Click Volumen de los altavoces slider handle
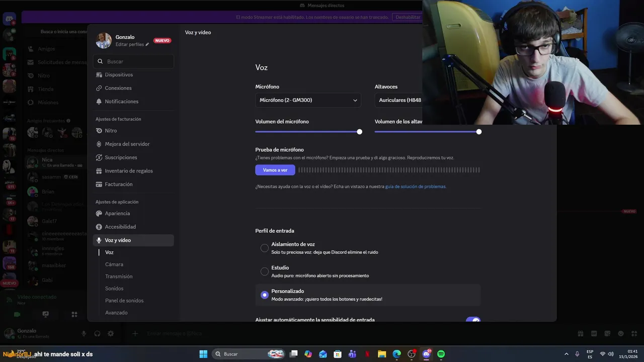 pos(479,132)
